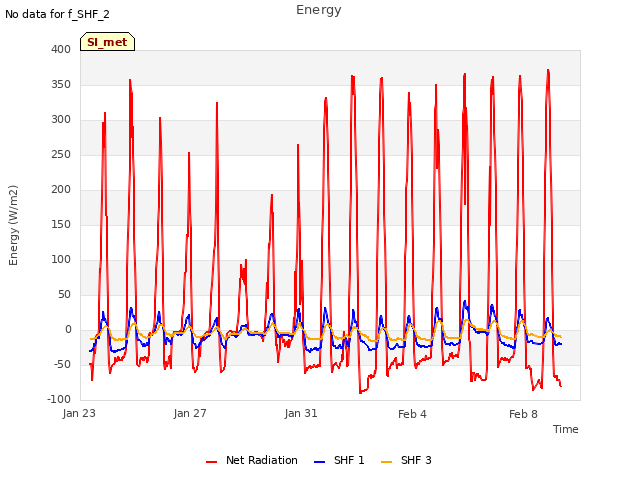The image size is (640, 480).
Task: Click the Time x-axis label
Action: coord(566,429)
